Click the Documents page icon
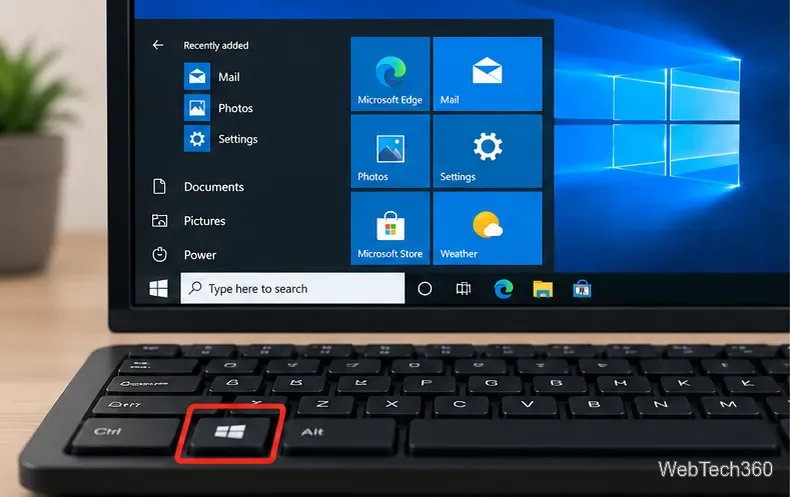Screen dimensions: 790x497 159,187
